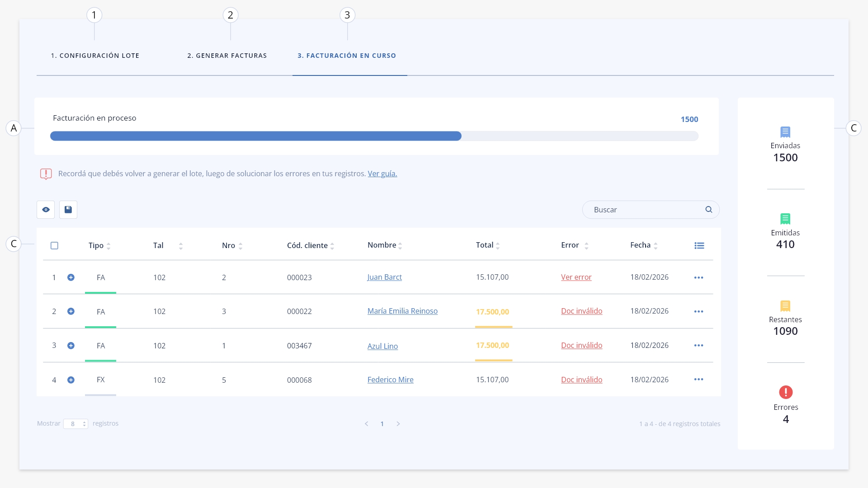Open the Mostrar registros count dropdown
Viewport: 868px width, 488px height.
(x=75, y=424)
